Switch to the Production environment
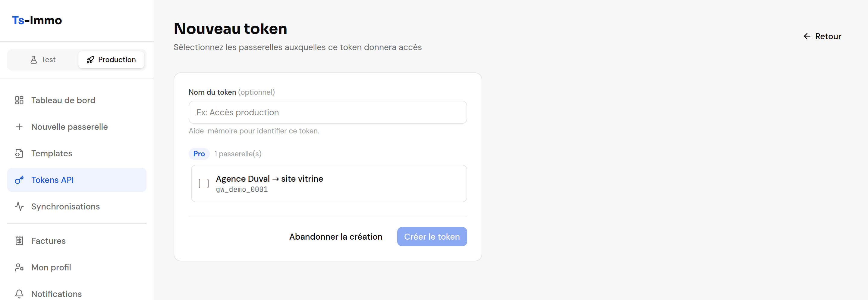Screen dimensions: 868x300 111,60
